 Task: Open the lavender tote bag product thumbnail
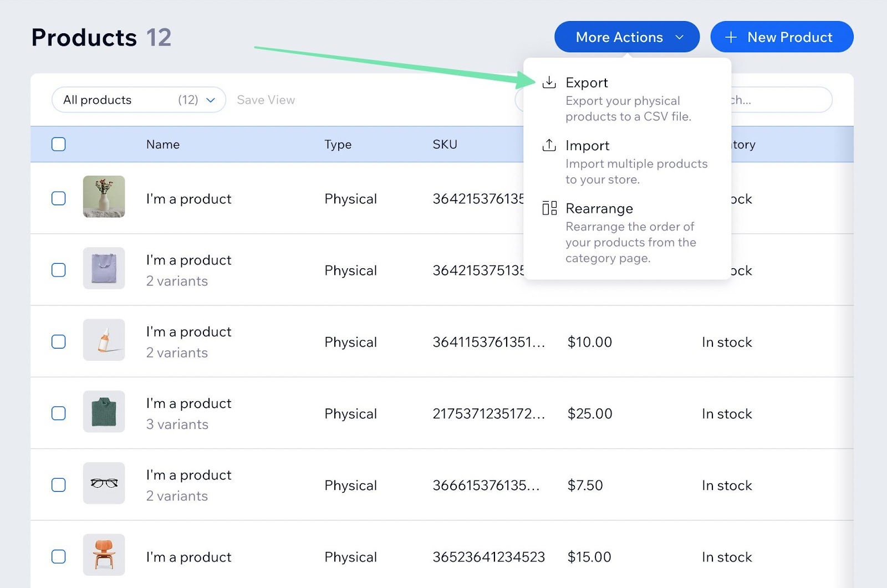point(104,268)
